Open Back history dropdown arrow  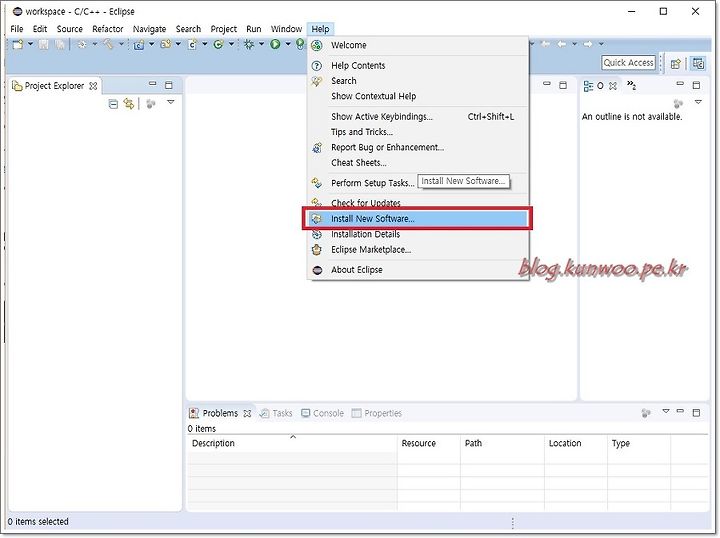[x=574, y=44]
